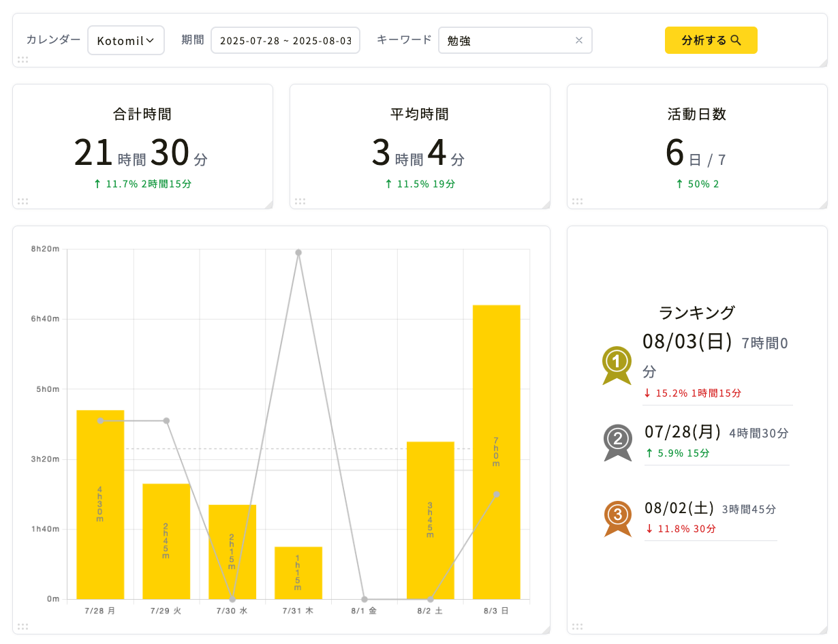Open the Kotomil calendar dropdown
Image resolution: width=838 pixels, height=644 pixels.
pyautogui.click(x=126, y=40)
